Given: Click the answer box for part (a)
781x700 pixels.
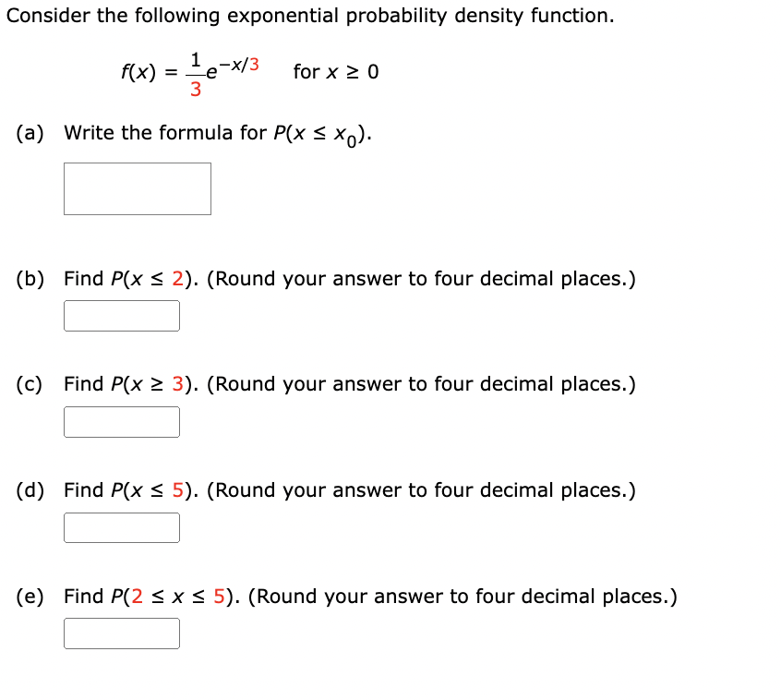Looking at the screenshot, I should click(137, 188).
